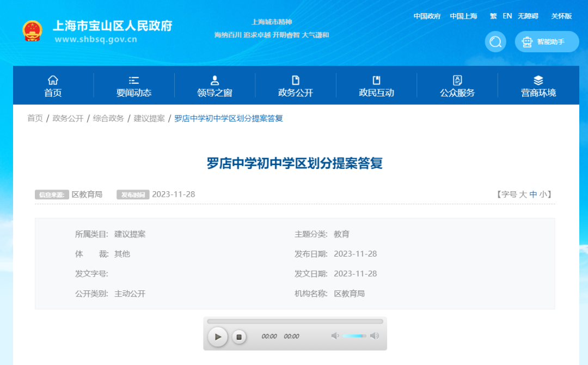Open the search magnifier icon

pyautogui.click(x=495, y=41)
